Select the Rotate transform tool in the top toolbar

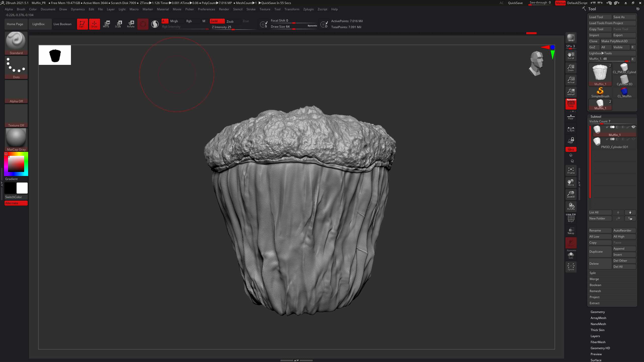point(131,24)
